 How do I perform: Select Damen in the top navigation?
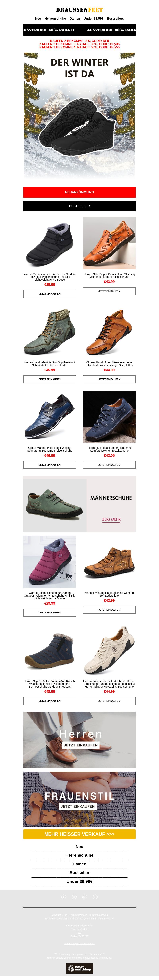point(75,18)
